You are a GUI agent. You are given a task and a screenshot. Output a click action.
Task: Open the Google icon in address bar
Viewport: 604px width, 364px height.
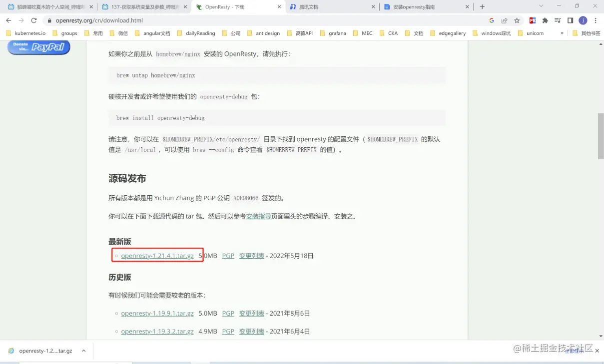[x=492, y=20]
